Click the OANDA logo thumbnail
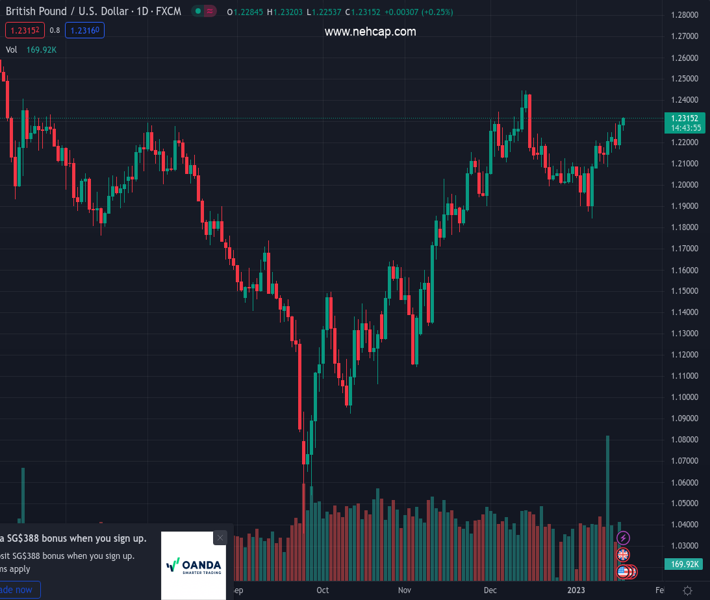 tap(193, 566)
